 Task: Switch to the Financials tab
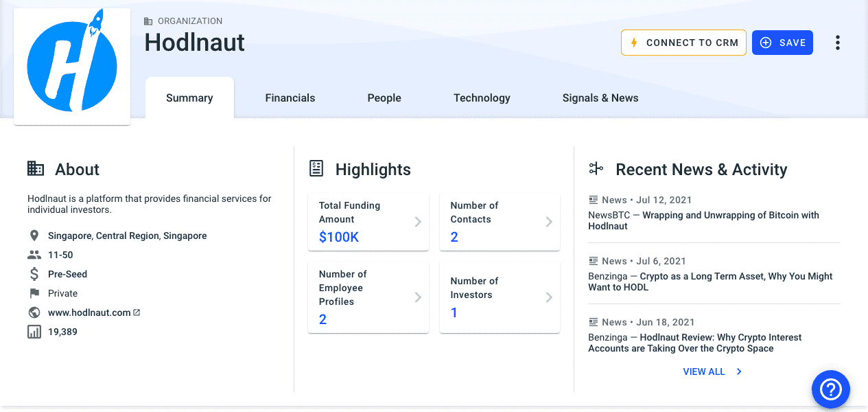[x=290, y=98]
